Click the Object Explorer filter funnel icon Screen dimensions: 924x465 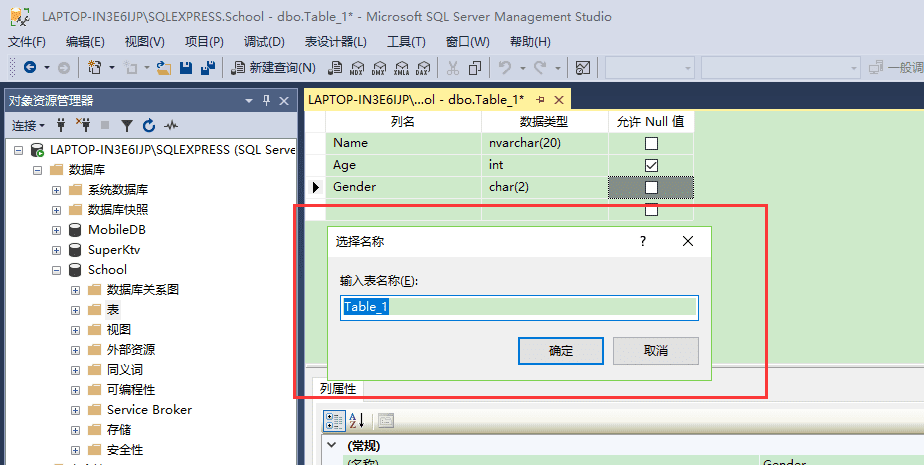[x=127, y=125]
